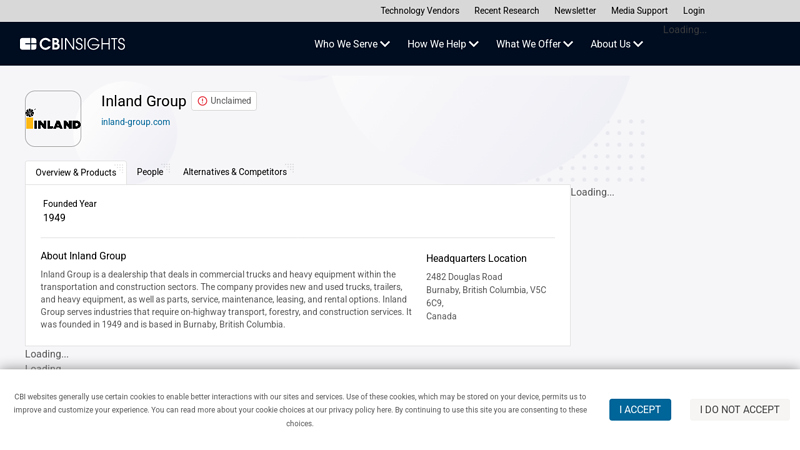Screen dimensions: 800x450
Task: Switch to the People tab
Action: point(150,172)
